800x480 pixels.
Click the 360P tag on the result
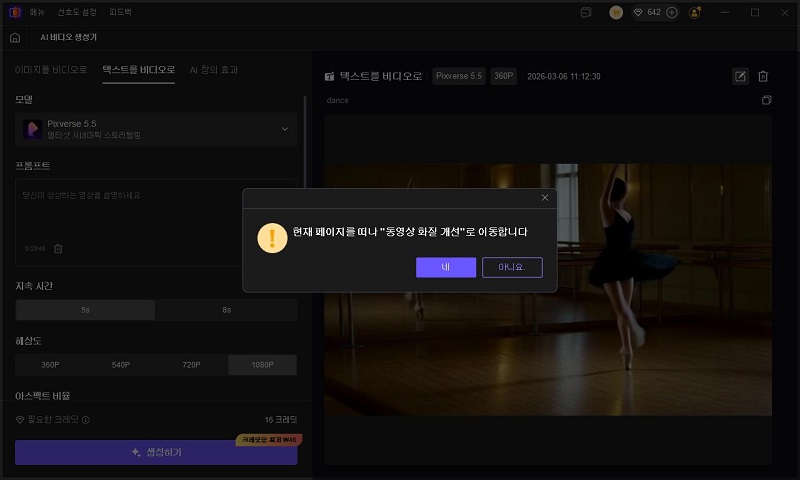click(x=504, y=76)
